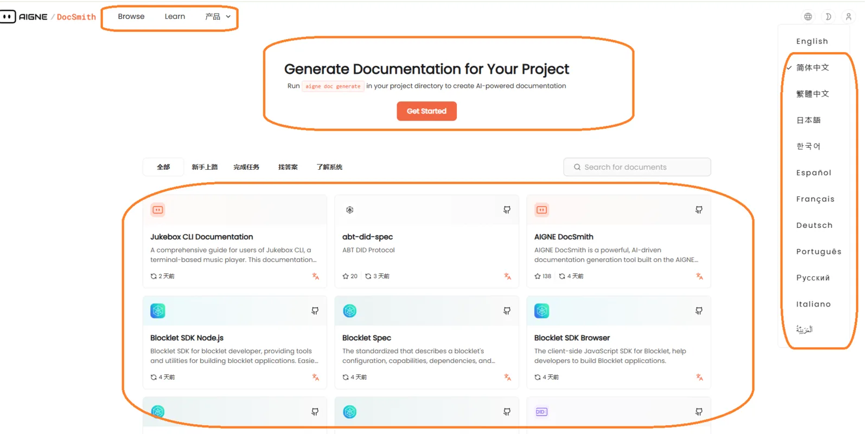This screenshot has width=868, height=434.
Task: Open GitHub icon on AIGNE DocSmith card
Action: 699,210
